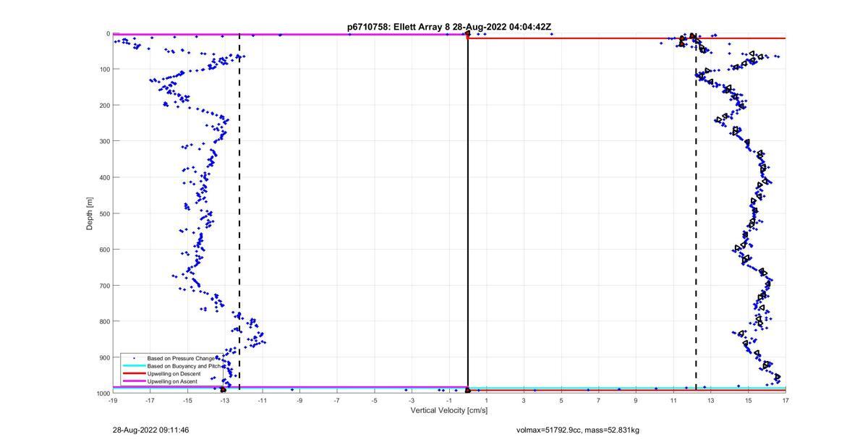Pick the magenta line sample in legend
This screenshot has width=868, height=442.
(133, 381)
